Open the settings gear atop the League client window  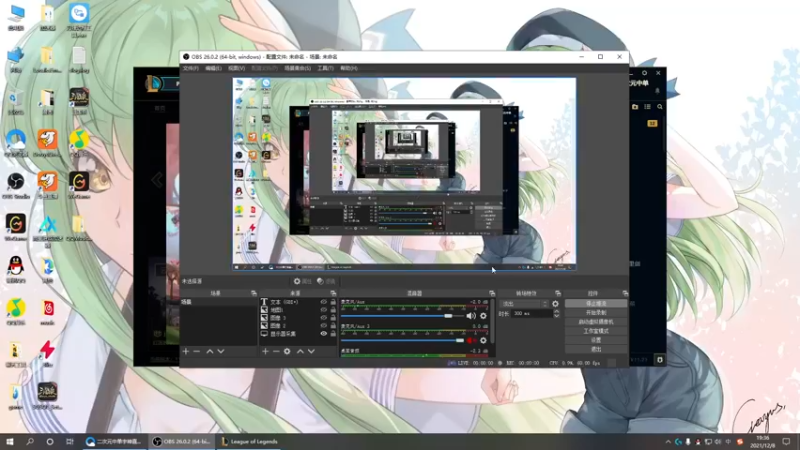click(x=644, y=73)
